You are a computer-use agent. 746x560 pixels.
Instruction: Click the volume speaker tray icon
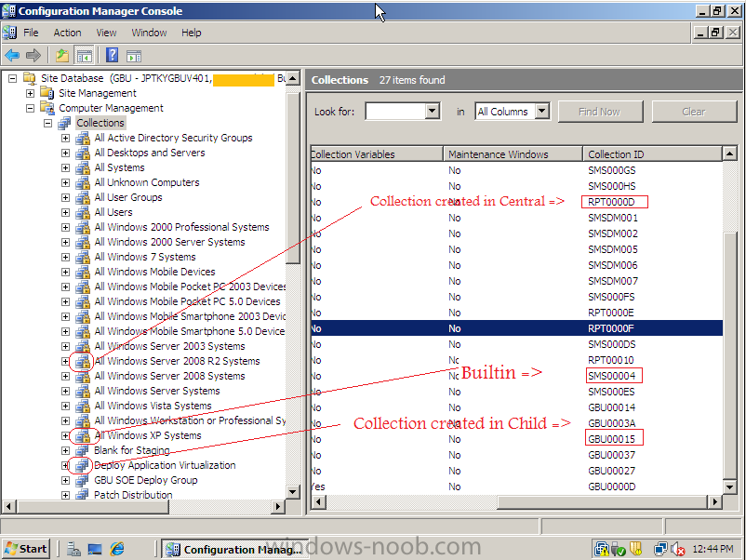pyautogui.click(x=677, y=549)
